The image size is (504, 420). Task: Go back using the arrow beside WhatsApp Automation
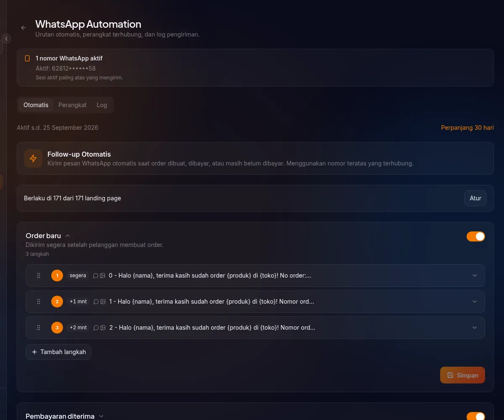tap(24, 28)
